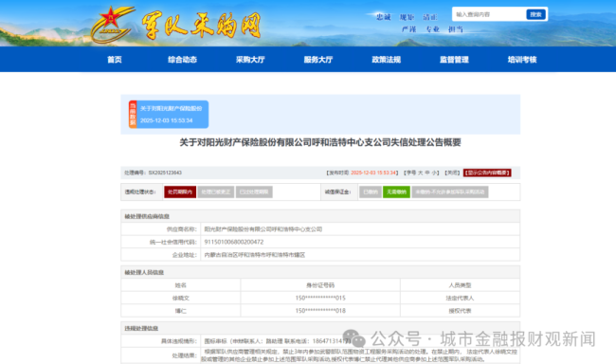
Task: Open the 政策法规 navigation item
Action: click(x=386, y=60)
